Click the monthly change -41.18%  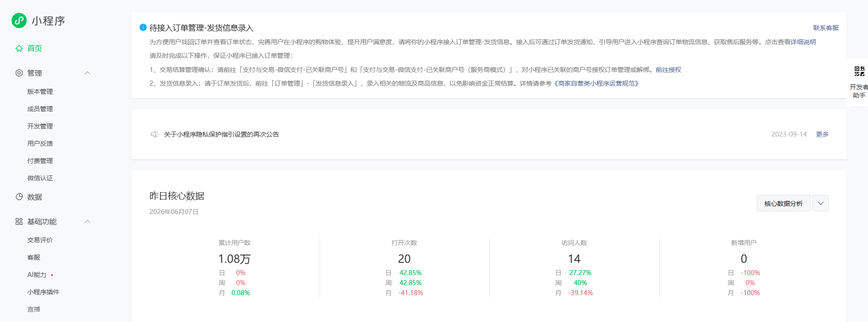pos(411,293)
